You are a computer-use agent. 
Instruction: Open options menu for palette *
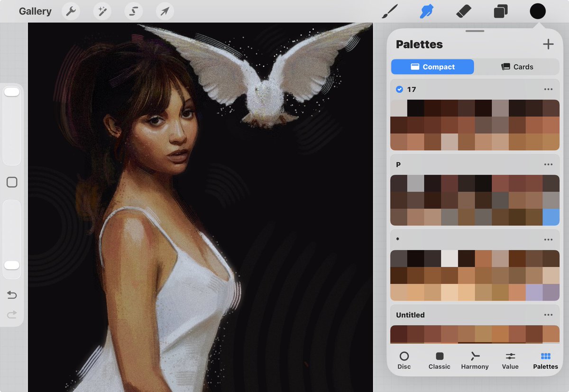tap(549, 239)
